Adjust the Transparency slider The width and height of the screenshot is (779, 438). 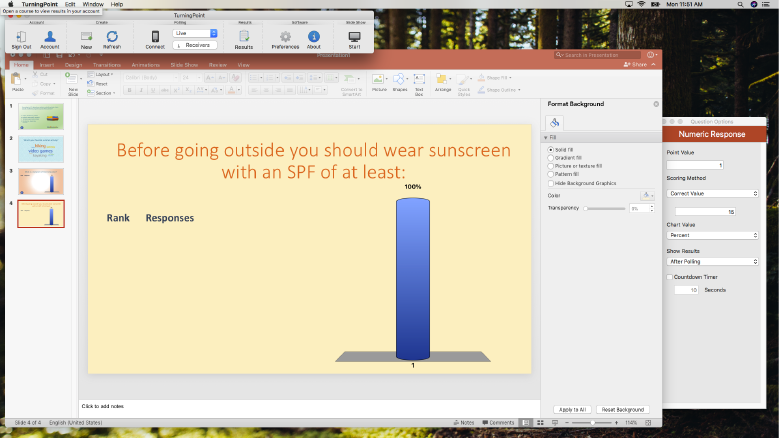click(605, 209)
